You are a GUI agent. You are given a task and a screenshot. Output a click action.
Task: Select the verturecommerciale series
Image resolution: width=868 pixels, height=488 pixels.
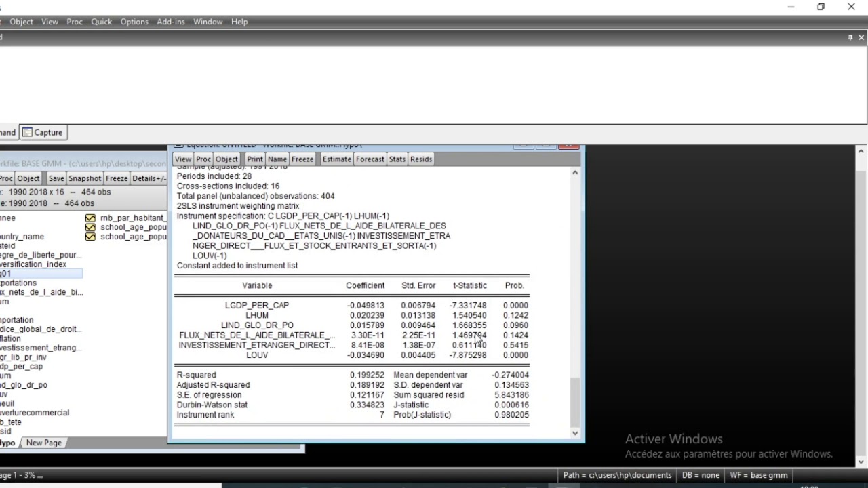point(35,413)
